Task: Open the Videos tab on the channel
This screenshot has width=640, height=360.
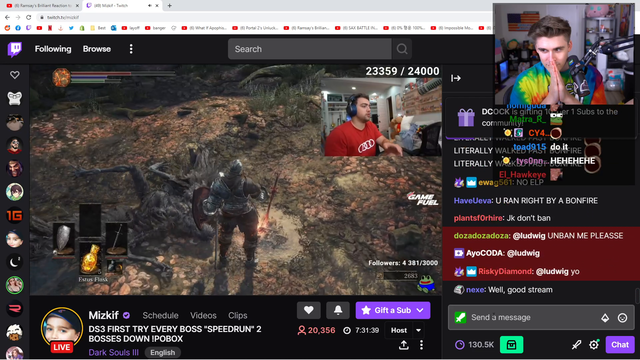Action: [203, 316]
